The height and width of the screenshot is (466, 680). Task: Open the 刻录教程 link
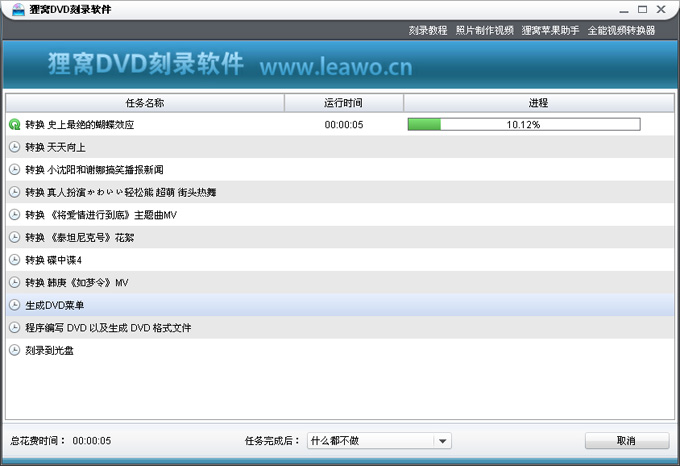coord(428,30)
